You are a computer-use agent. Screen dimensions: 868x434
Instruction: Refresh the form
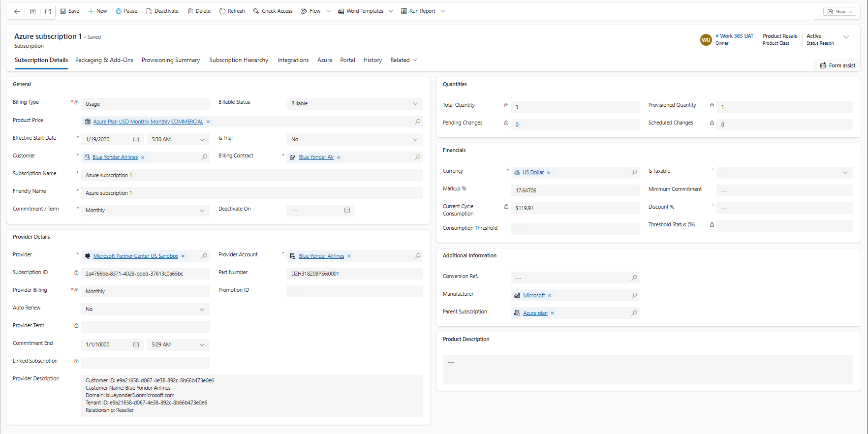(x=232, y=11)
